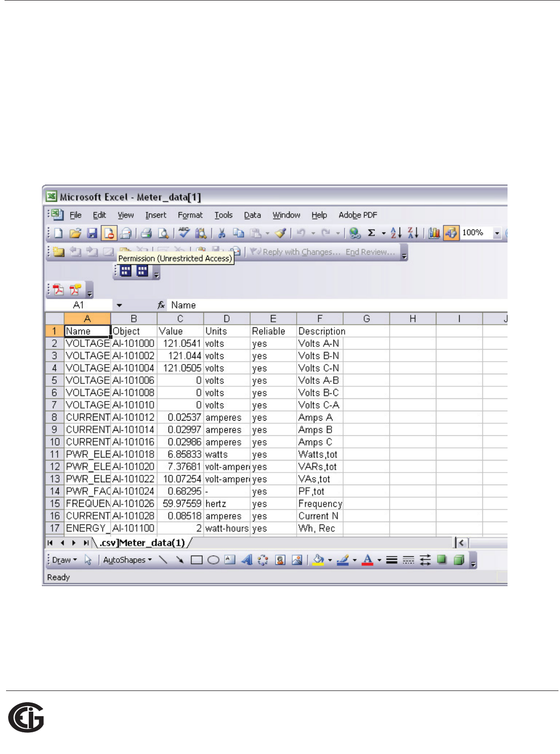Click the Select Objects arrow pointer
This screenshot has height=754, width=560.
[88, 560]
